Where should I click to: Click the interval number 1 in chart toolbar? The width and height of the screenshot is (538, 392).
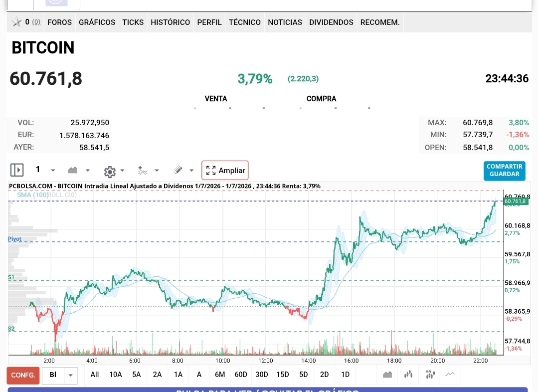point(38,169)
